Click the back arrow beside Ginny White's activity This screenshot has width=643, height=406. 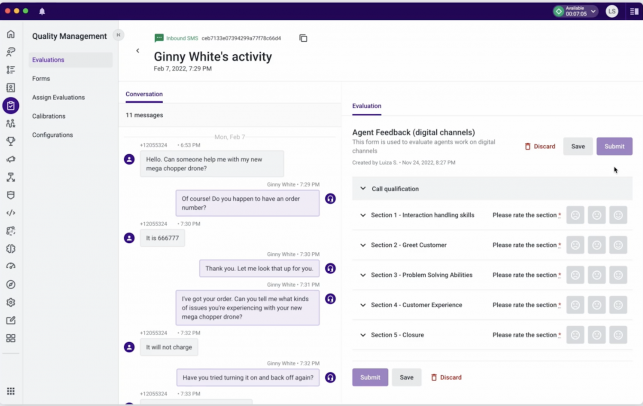(x=138, y=51)
